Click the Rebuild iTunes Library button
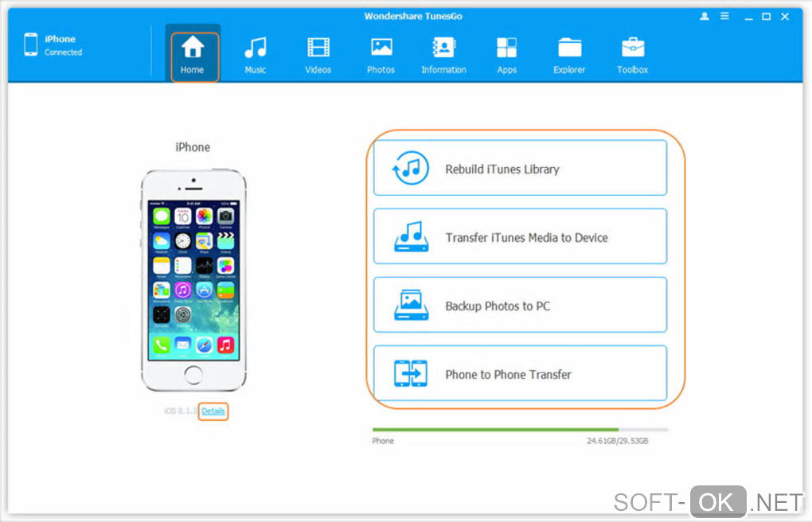 [x=520, y=168]
